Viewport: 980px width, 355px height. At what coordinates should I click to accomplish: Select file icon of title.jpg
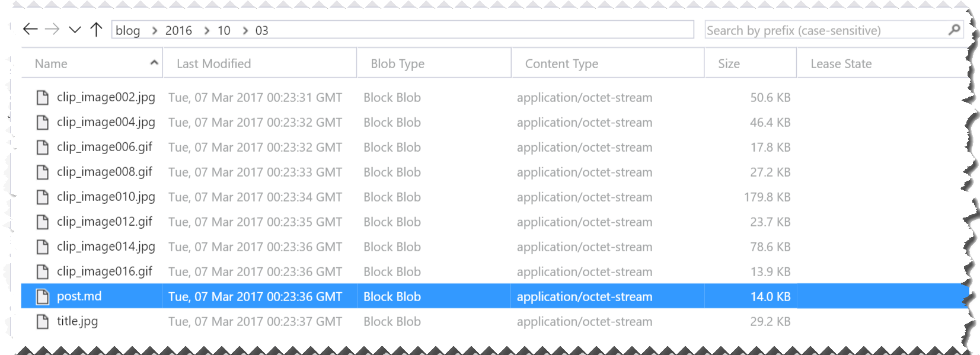tap(43, 321)
